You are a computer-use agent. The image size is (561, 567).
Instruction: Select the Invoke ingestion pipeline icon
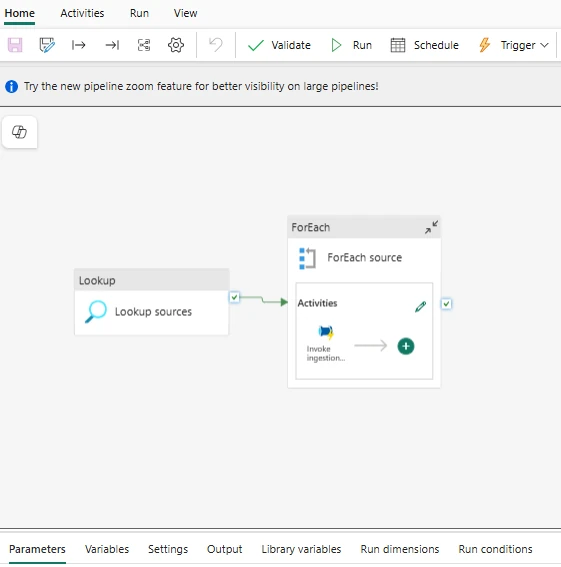point(326,332)
